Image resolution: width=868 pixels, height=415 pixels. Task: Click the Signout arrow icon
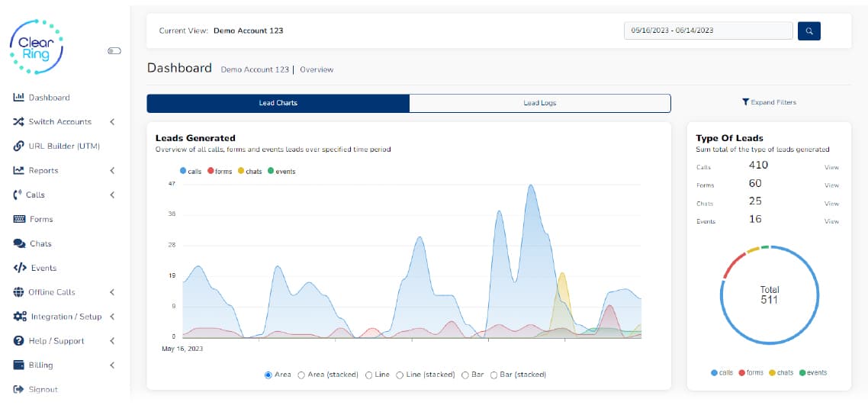click(x=19, y=390)
